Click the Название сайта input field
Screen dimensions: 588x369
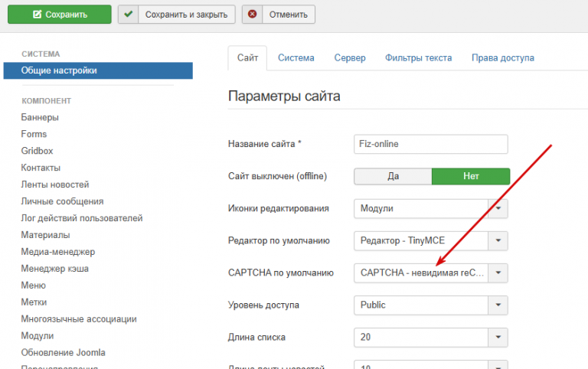click(x=431, y=144)
